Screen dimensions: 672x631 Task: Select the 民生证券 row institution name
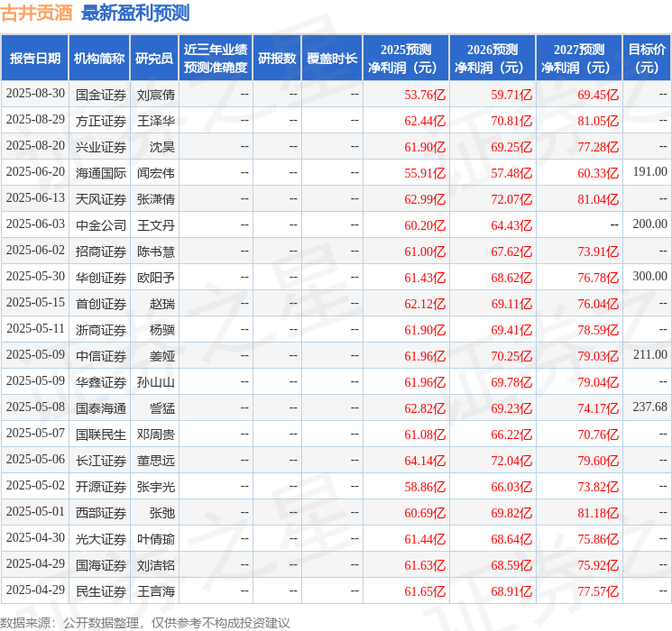(101, 591)
